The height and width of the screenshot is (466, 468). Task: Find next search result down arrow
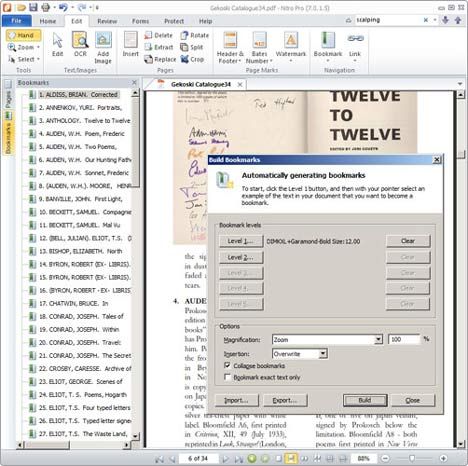(x=446, y=20)
